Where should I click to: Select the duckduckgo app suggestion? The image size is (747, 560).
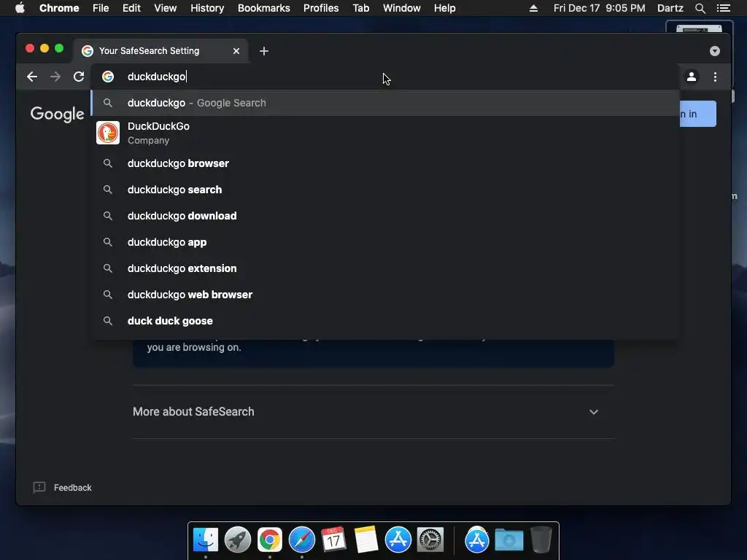(x=385, y=242)
